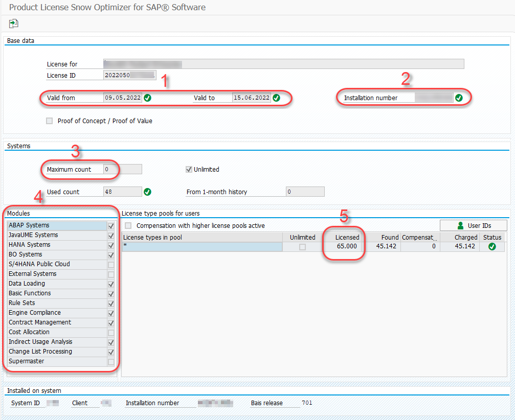
Task: Enable Supermaster module checkbox
Action: (111, 362)
